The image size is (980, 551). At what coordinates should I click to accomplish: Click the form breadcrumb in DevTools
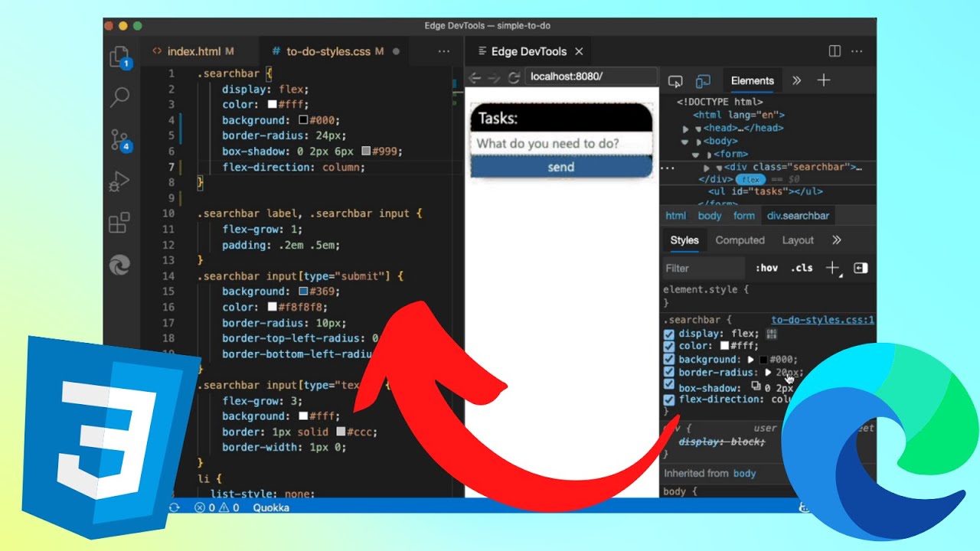(744, 216)
